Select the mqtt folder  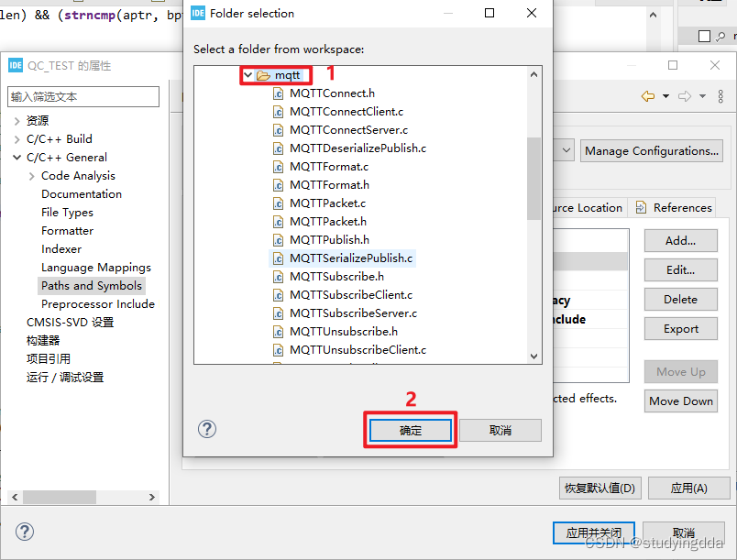pos(287,75)
